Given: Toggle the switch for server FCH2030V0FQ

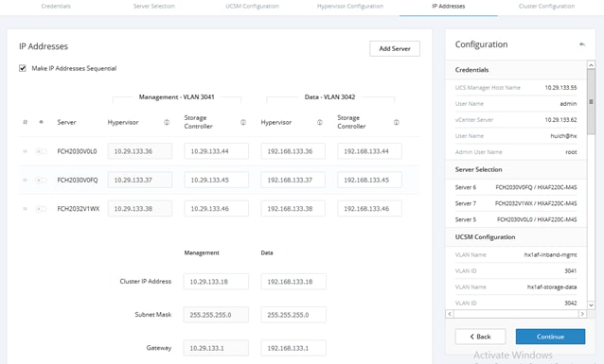Looking at the screenshot, I should [x=41, y=180].
